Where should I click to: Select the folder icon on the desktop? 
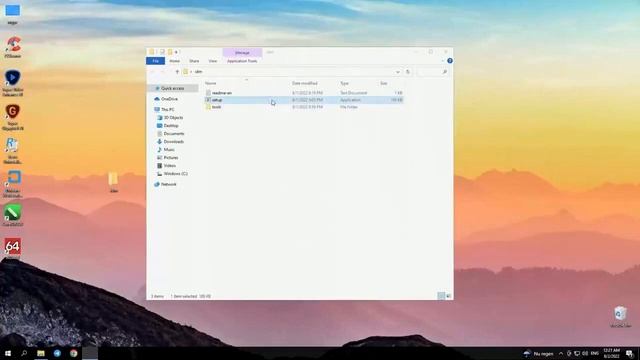[113, 182]
